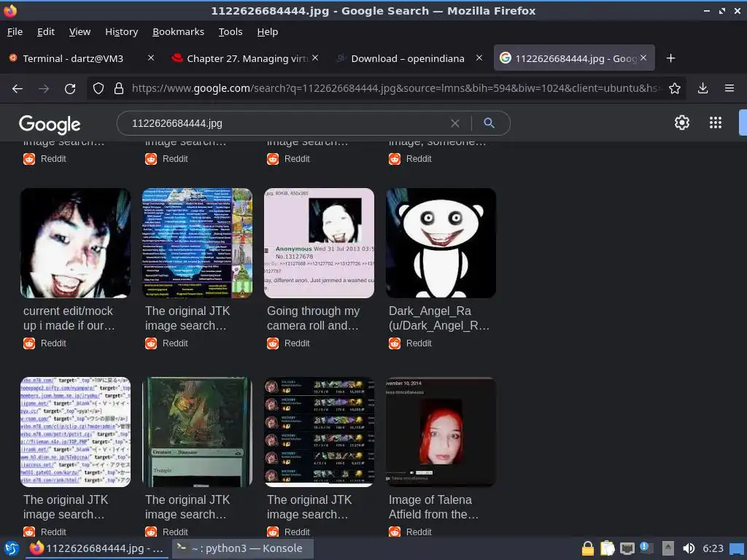Adjust volume via speaker tray icon
Viewport: 747px width, 560px height.
click(689, 548)
